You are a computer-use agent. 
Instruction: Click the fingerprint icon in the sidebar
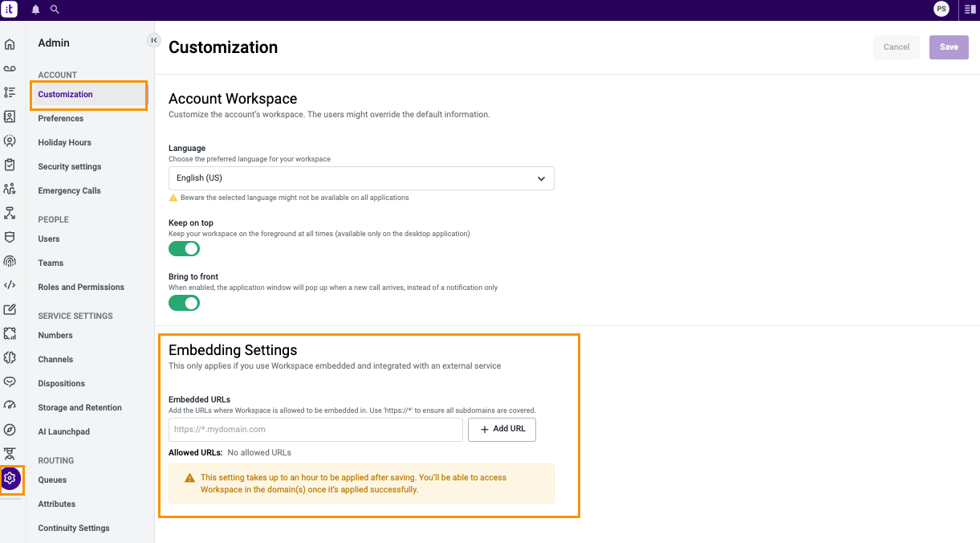tap(10, 261)
